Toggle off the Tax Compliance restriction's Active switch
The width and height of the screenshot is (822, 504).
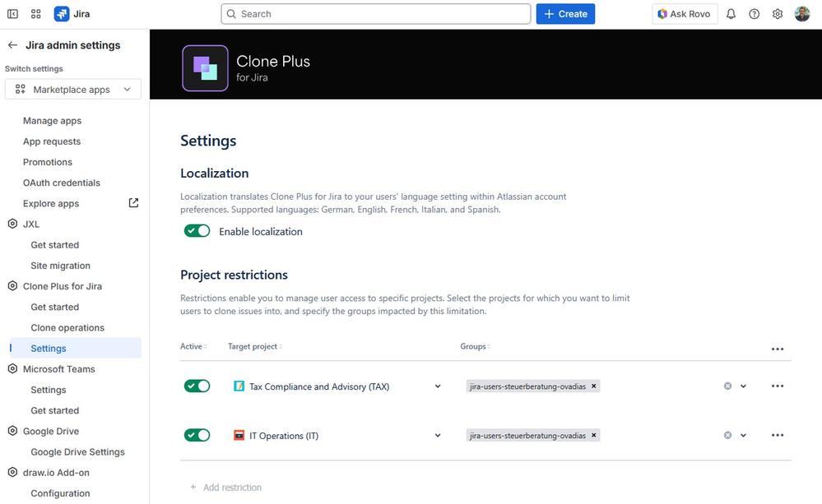197,385
